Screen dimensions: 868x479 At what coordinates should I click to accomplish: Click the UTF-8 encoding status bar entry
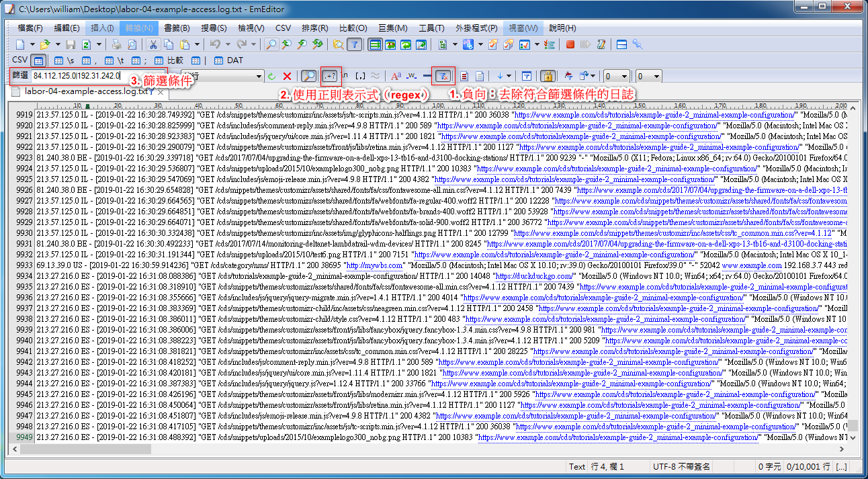[681, 466]
